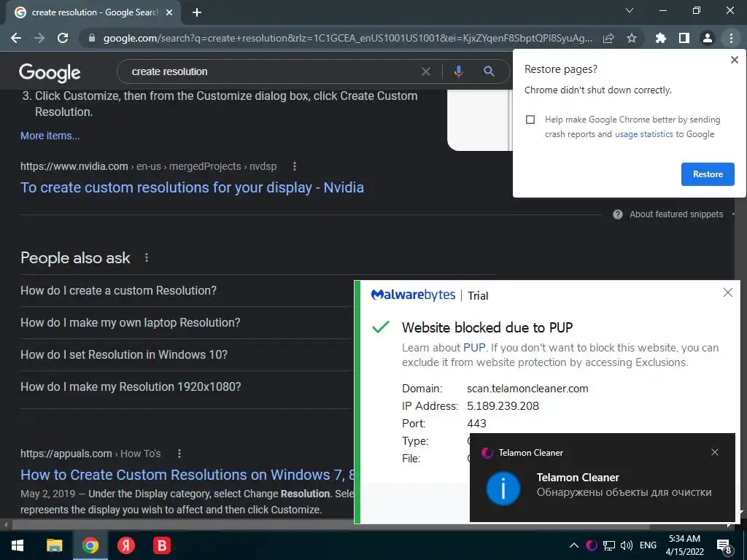Open Nvidia custom resolutions result
747x560 pixels.
pyautogui.click(x=192, y=187)
